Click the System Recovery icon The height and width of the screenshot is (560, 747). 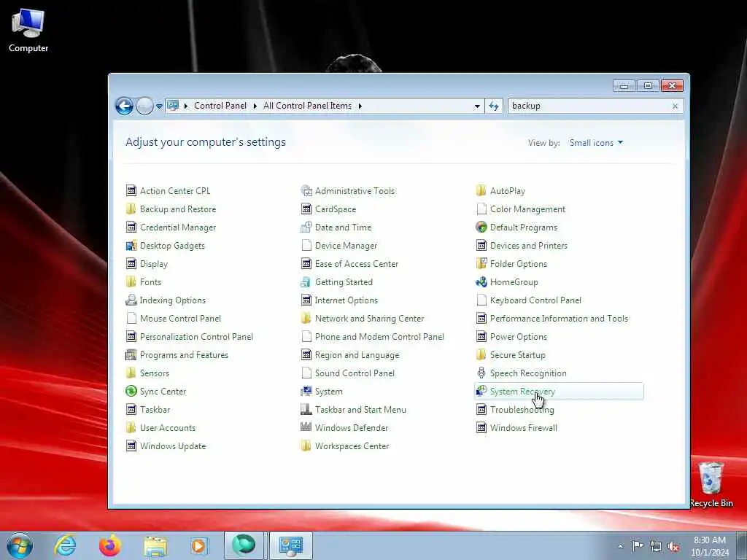481,391
